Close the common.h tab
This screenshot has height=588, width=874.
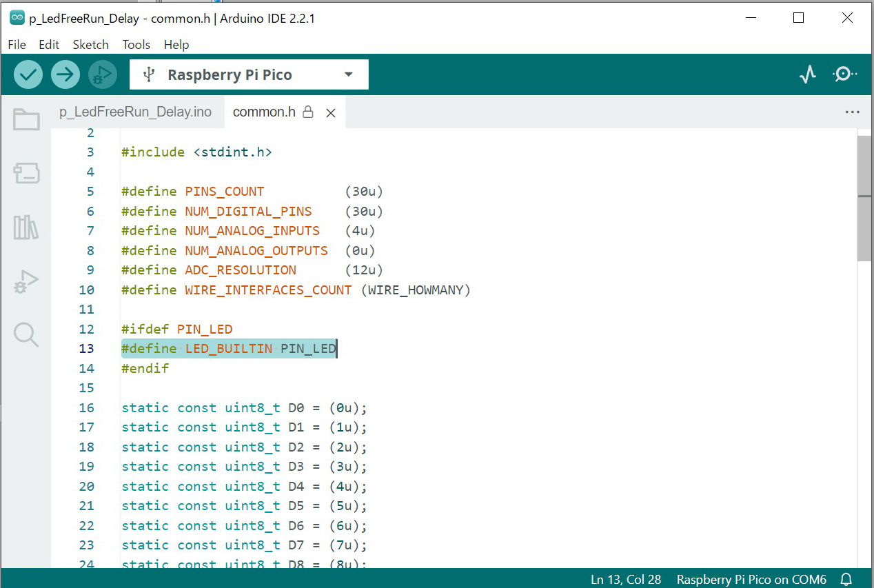click(x=331, y=113)
